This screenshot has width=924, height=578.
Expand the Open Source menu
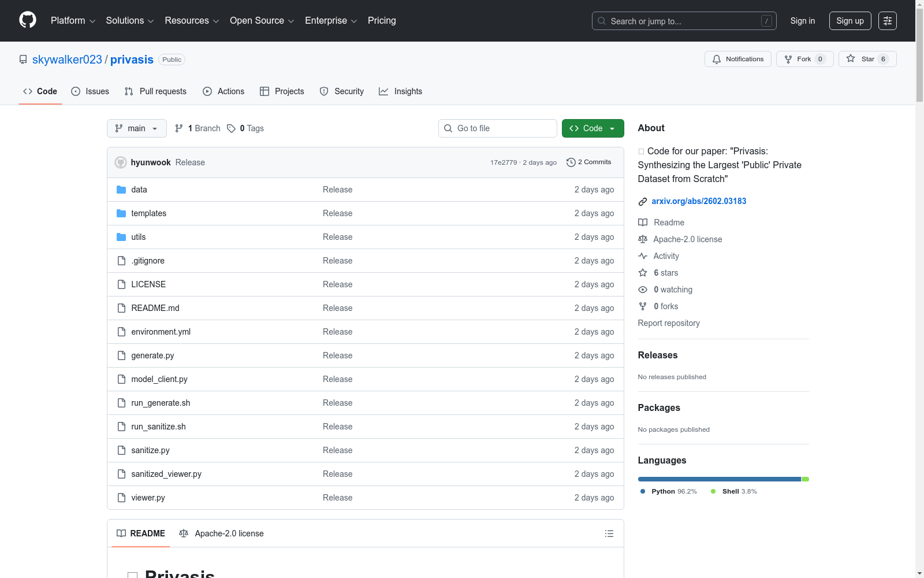tap(262, 21)
